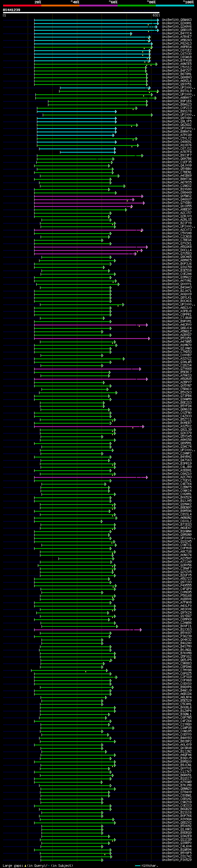This screenshot has height=868, width=197.
Task: Select the UniRef100_B9T0L9 entry
Action: (x=177, y=91)
